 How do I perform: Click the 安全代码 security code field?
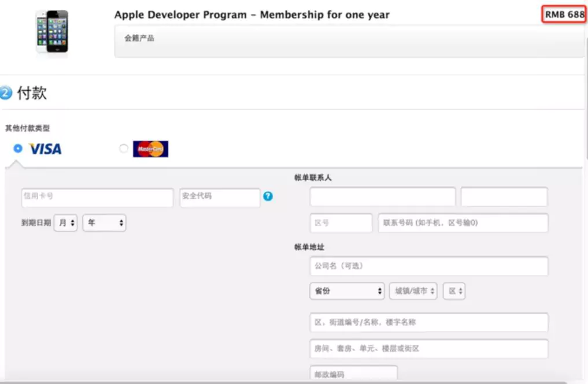point(219,197)
